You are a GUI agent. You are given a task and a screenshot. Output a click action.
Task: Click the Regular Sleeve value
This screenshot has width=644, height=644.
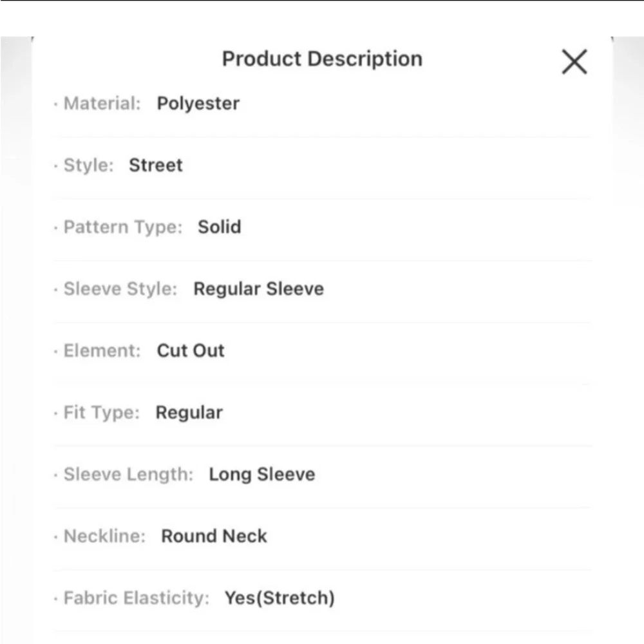click(x=258, y=289)
